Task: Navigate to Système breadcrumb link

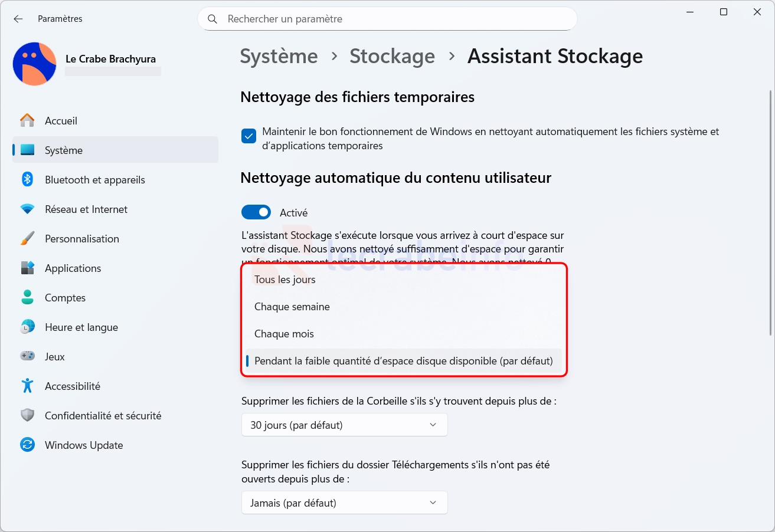Action: [x=279, y=56]
